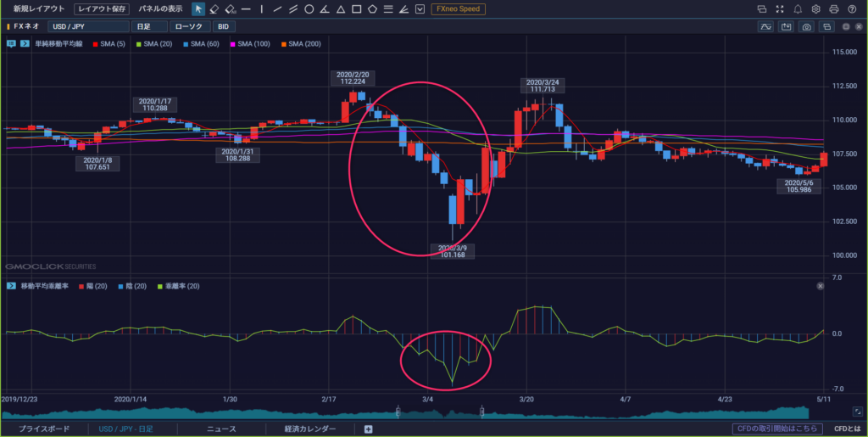The width and height of the screenshot is (868, 437).
Task: Open the パネルの表示 menu
Action: click(x=161, y=8)
